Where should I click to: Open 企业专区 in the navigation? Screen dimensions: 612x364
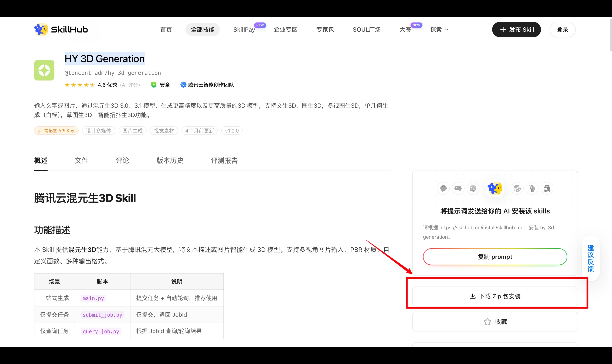click(x=286, y=30)
